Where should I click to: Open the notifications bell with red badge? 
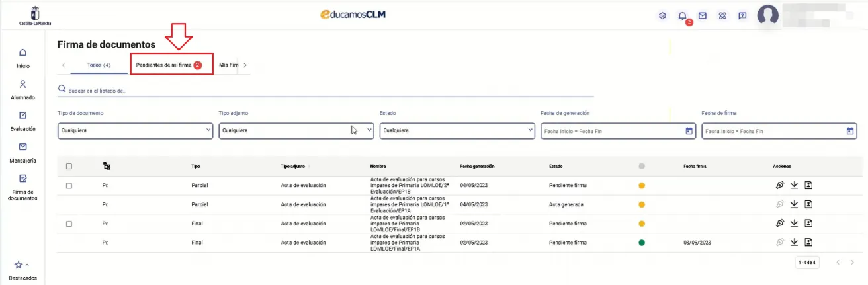683,15
